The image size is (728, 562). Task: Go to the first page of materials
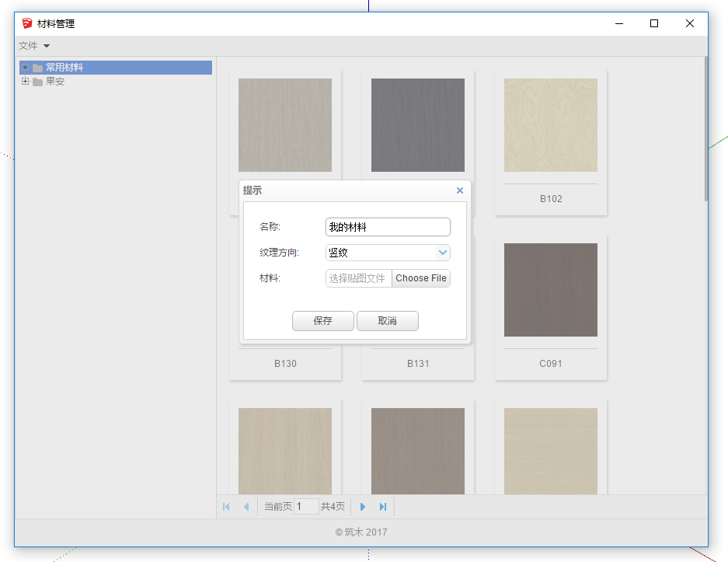click(x=226, y=507)
